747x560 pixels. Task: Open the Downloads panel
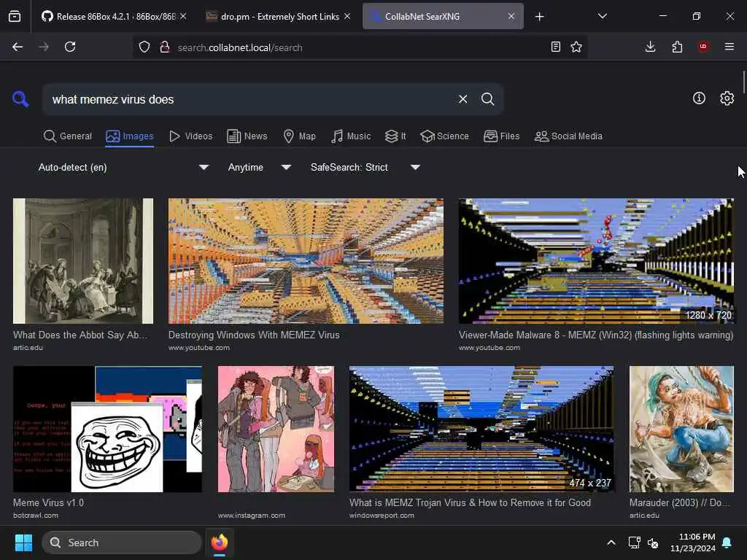[x=650, y=47]
